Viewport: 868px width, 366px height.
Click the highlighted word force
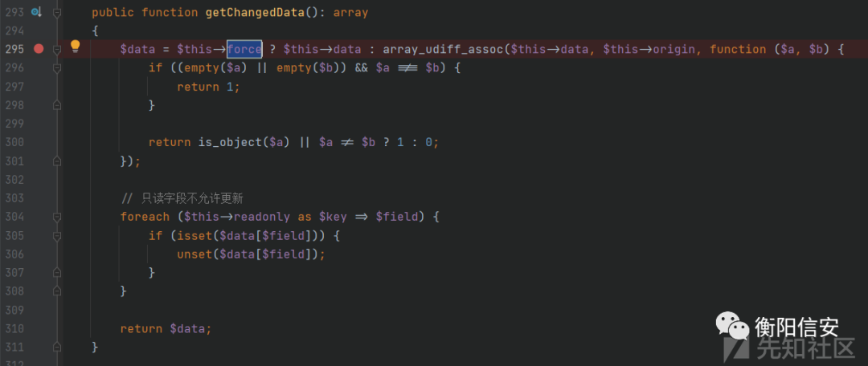244,49
